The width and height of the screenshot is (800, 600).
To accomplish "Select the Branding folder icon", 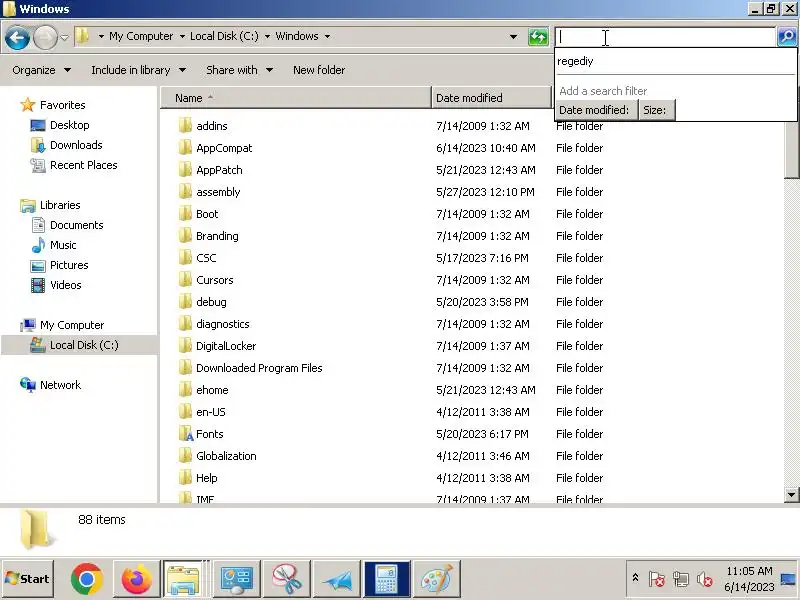I will [x=185, y=235].
